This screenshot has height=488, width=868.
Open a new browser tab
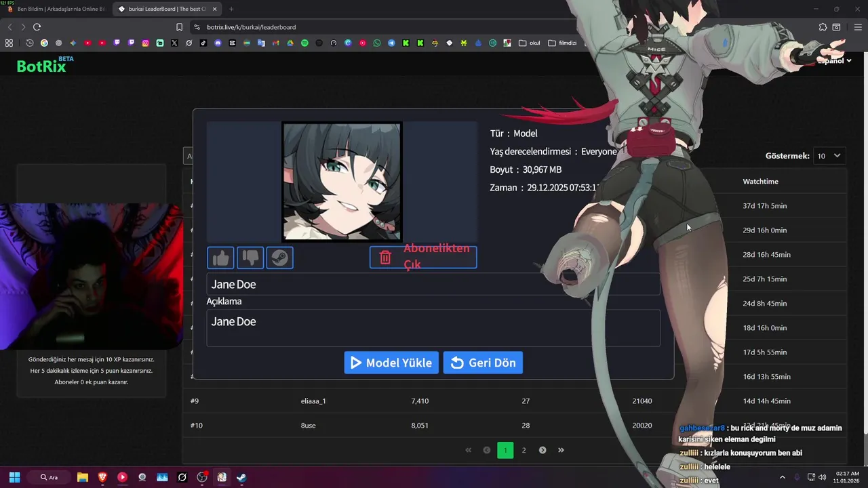point(231,9)
